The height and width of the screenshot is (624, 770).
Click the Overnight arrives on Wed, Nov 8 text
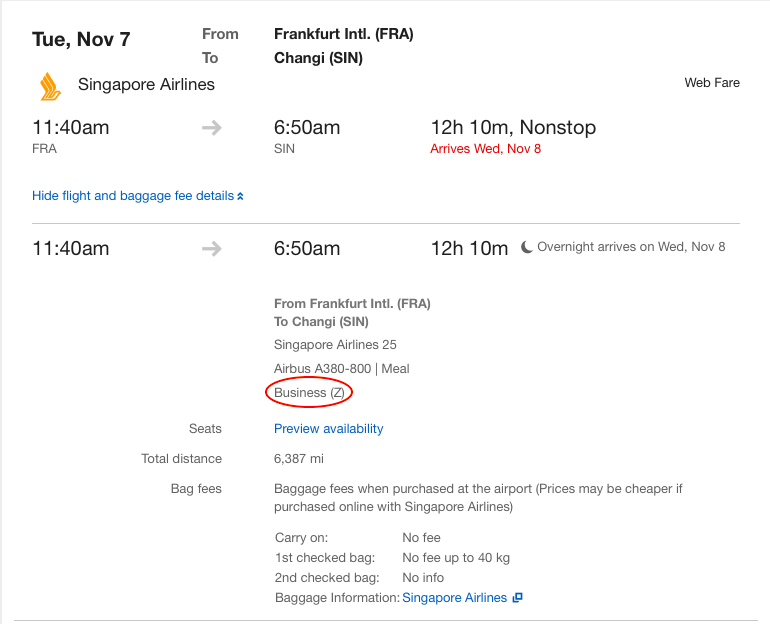click(x=631, y=247)
